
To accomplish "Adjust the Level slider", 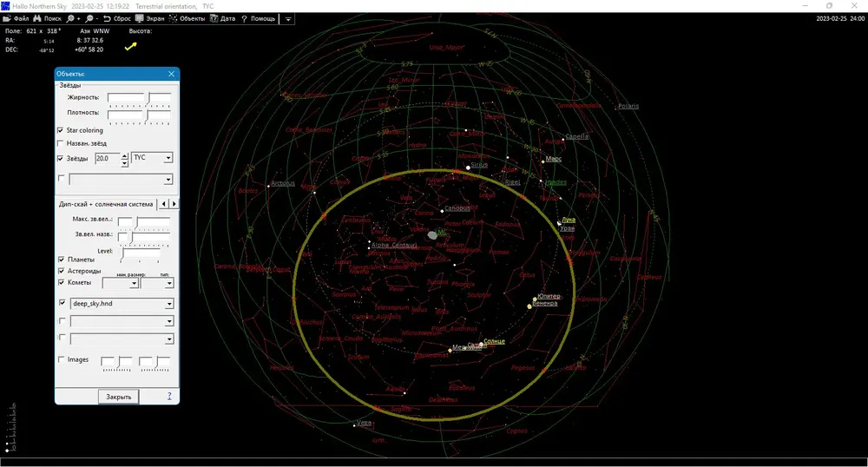I will tap(141, 254).
